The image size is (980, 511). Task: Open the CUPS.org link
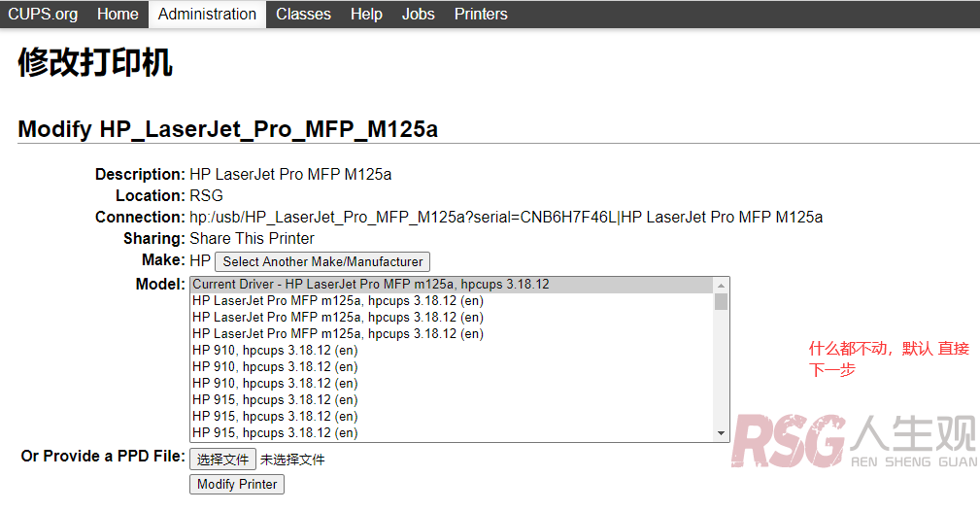(x=43, y=14)
